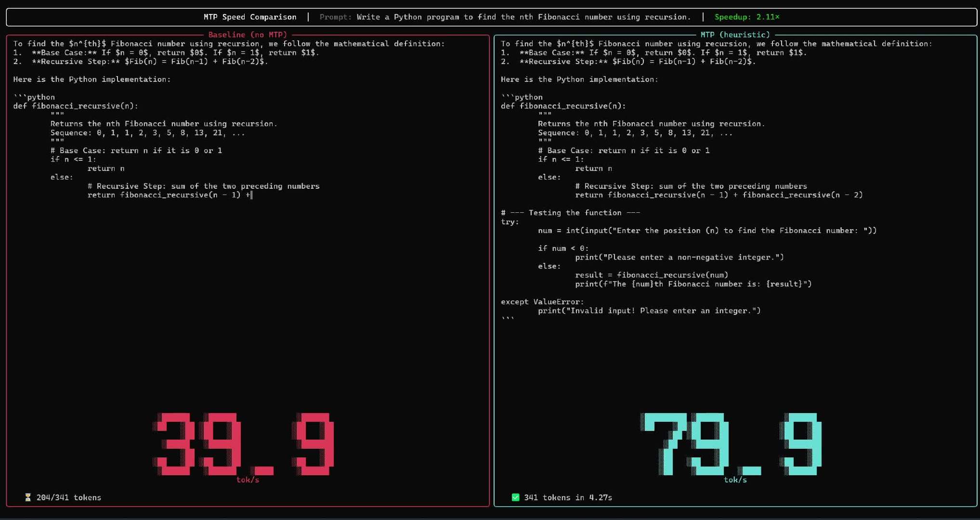Click the "MTP (heuristic)" panel title
This screenshot has height=520, width=980.
point(735,35)
